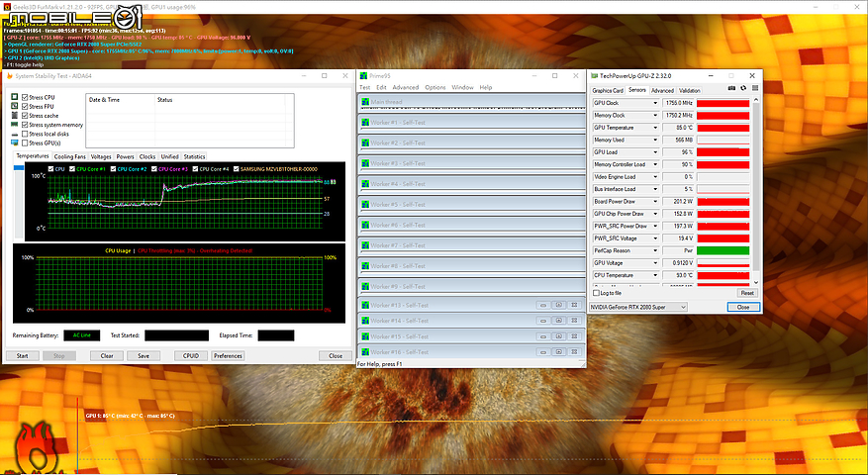Open Prime95 Options menu
This screenshot has width=868, height=475.
(435, 87)
